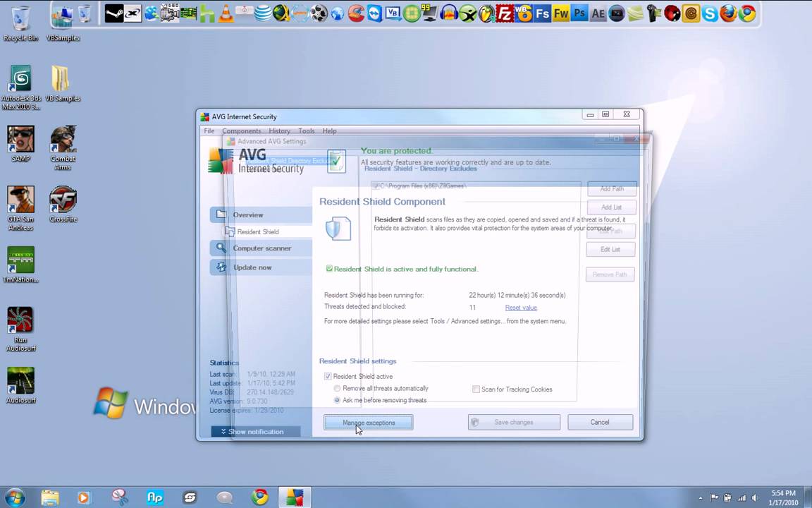The width and height of the screenshot is (812, 508).
Task: Select Recycle Bin desktop icon
Action: 20,23
